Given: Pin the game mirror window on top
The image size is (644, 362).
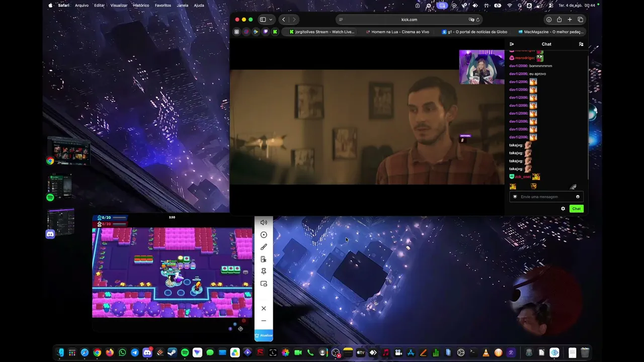Looking at the screenshot, I should coord(264,271).
